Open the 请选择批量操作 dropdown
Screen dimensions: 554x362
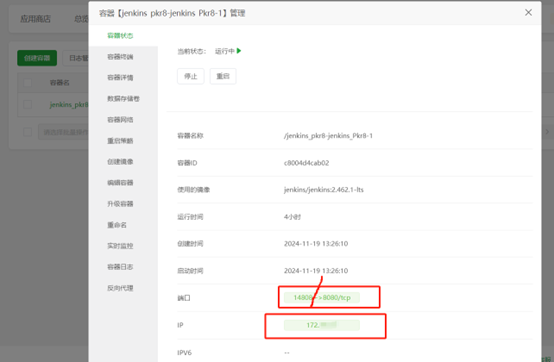pyautogui.click(x=64, y=132)
